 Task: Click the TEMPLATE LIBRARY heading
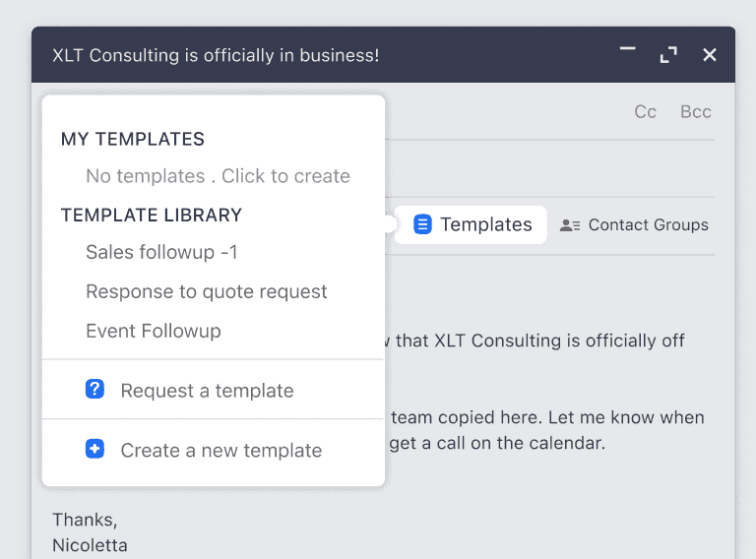tap(152, 216)
